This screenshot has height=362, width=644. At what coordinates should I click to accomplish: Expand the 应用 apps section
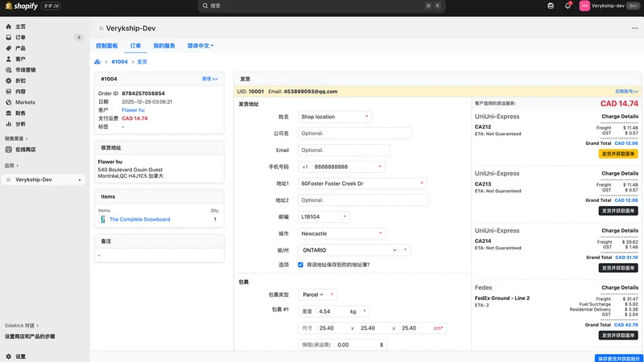(11, 166)
